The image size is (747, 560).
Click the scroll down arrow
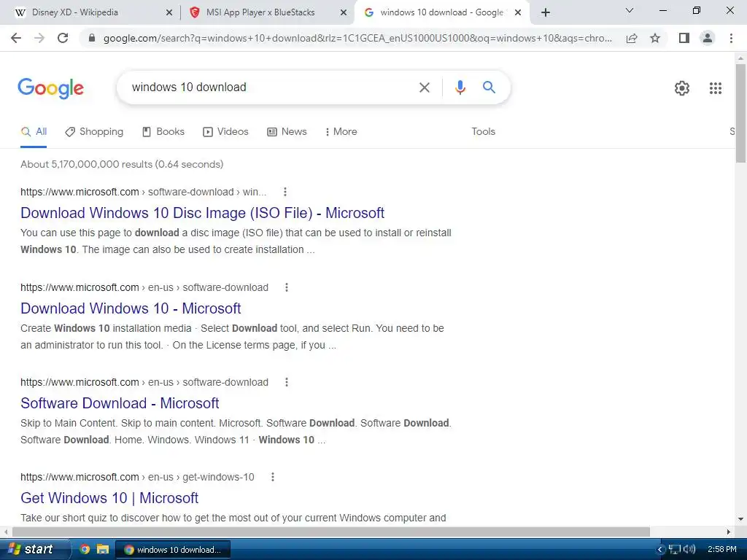(740, 518)
